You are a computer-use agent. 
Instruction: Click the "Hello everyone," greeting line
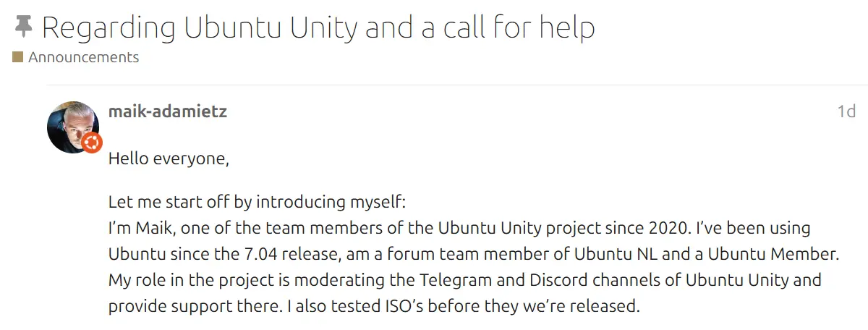pos(169,158)
